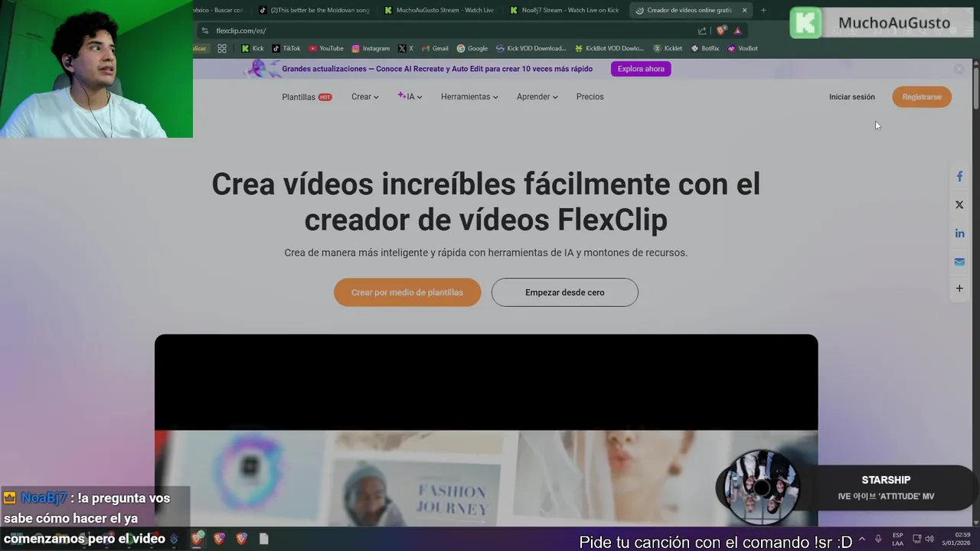
Task: Open the apps grid icon in bookmarks bar
Action: click(222, 48)
